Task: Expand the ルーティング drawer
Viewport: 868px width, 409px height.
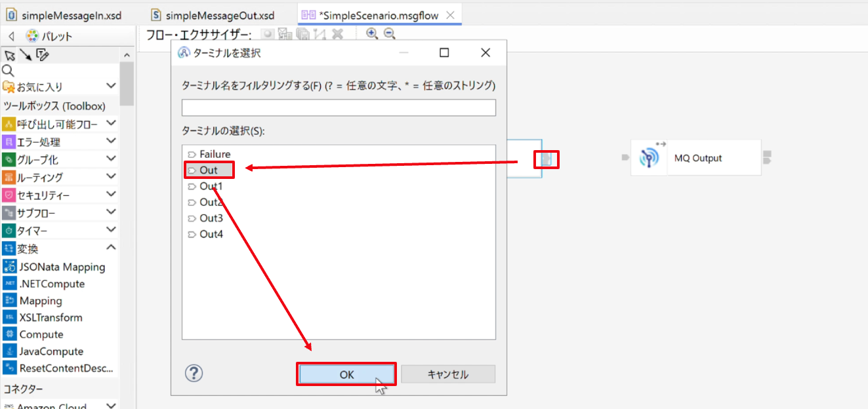Action: pos(111,176)
